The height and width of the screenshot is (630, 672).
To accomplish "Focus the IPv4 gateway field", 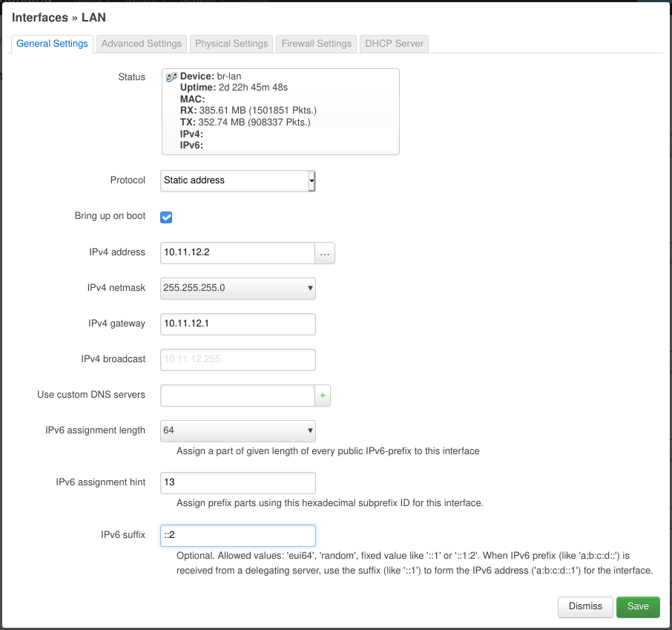I will (x=238, y=324).
